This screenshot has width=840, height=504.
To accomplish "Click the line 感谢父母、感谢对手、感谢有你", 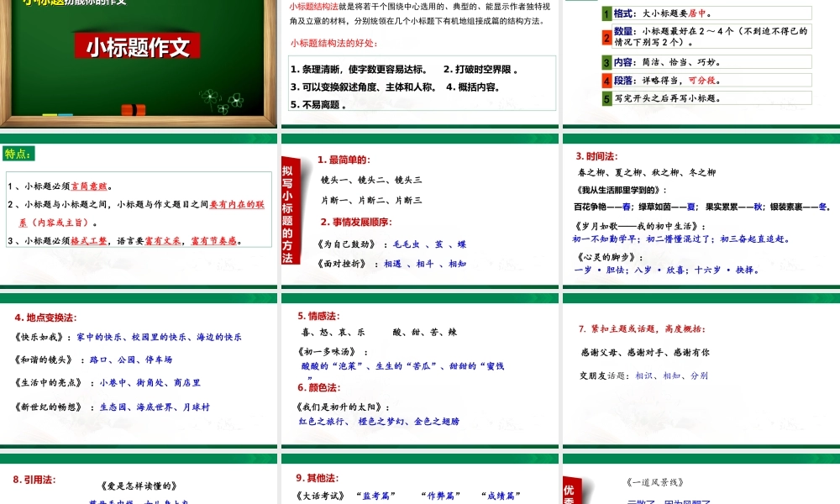I will coord(645,353).
